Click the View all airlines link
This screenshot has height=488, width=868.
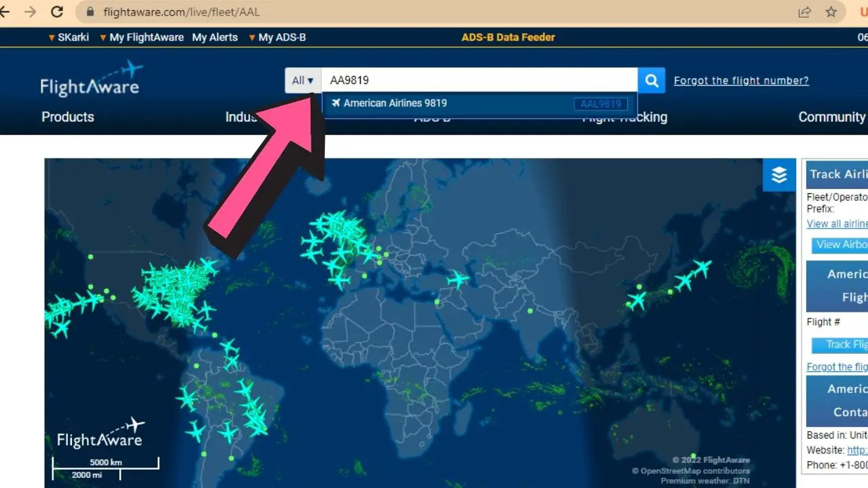(837, 224)
